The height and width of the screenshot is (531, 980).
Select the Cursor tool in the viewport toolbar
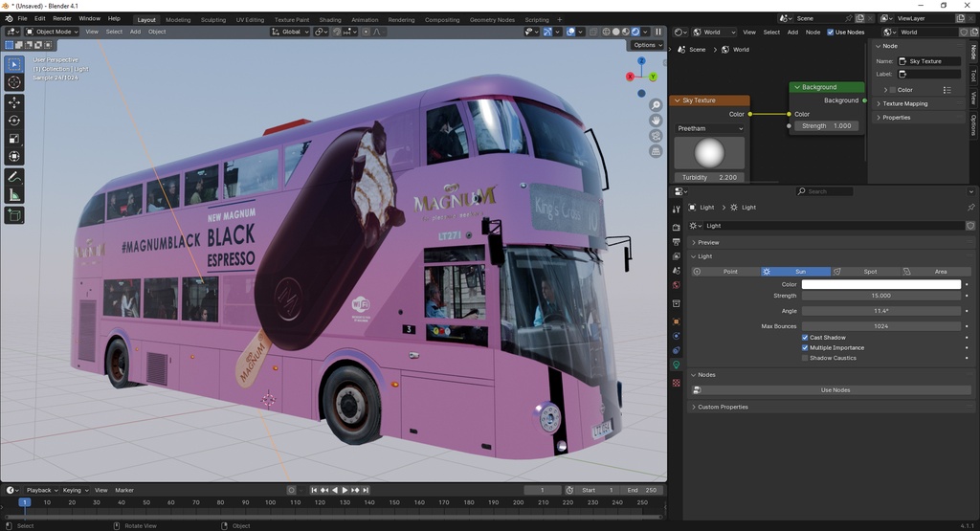click(x=14, y=83)
